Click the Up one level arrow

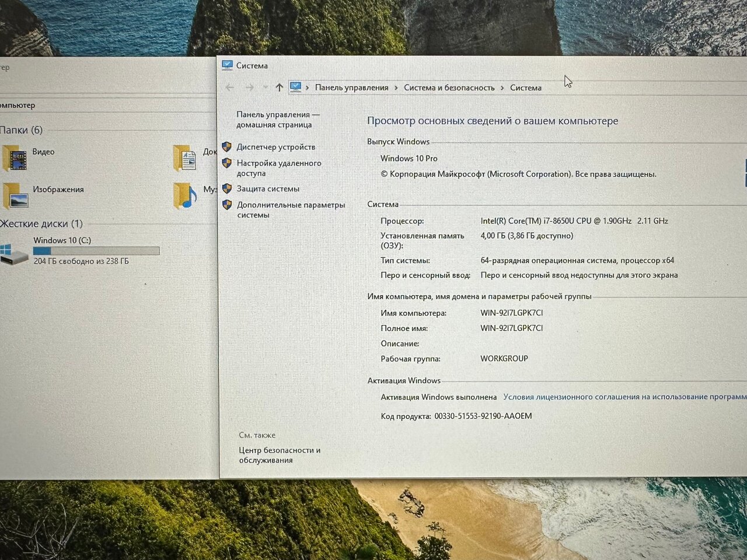pos(280,87)
